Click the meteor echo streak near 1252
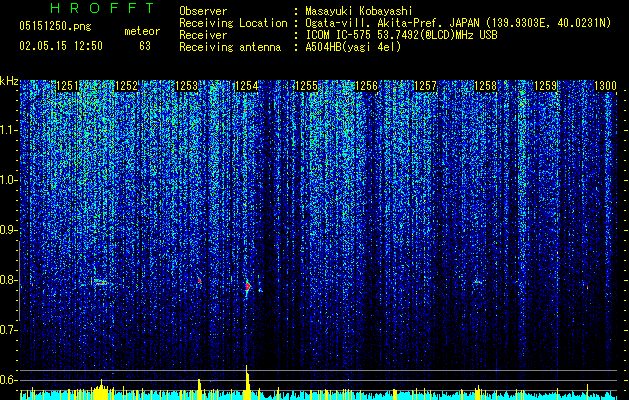 [x=100, y=282]
